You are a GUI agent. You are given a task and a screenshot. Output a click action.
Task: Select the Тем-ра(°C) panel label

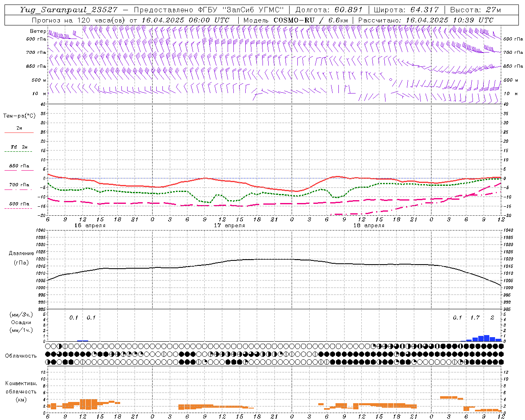19,116
